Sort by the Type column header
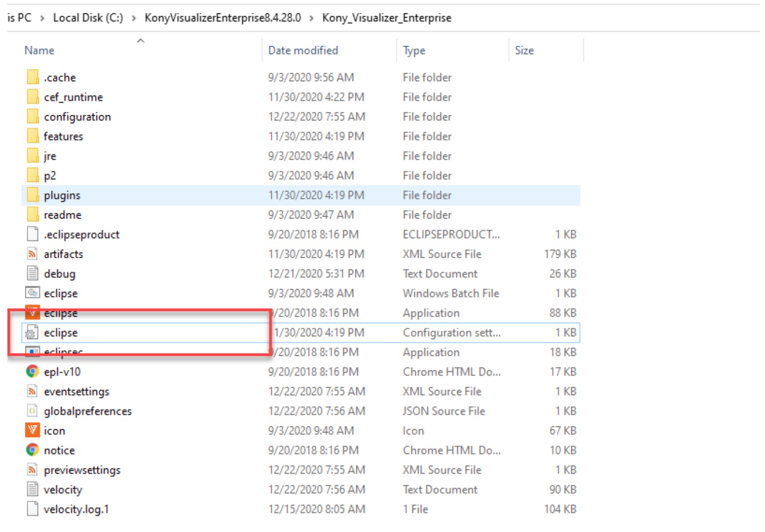Viewport: 765px width, 532px height. (414, 50)
